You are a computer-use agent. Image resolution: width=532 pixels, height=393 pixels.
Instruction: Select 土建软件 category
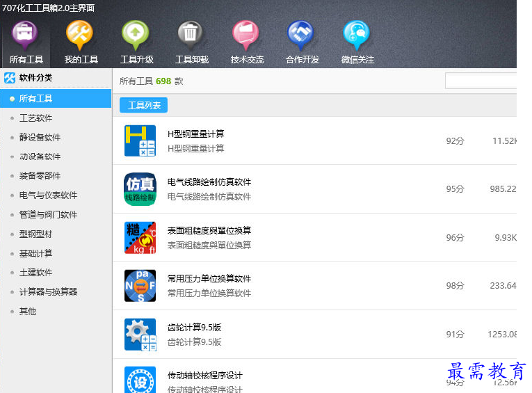click(x=35, y=273)
